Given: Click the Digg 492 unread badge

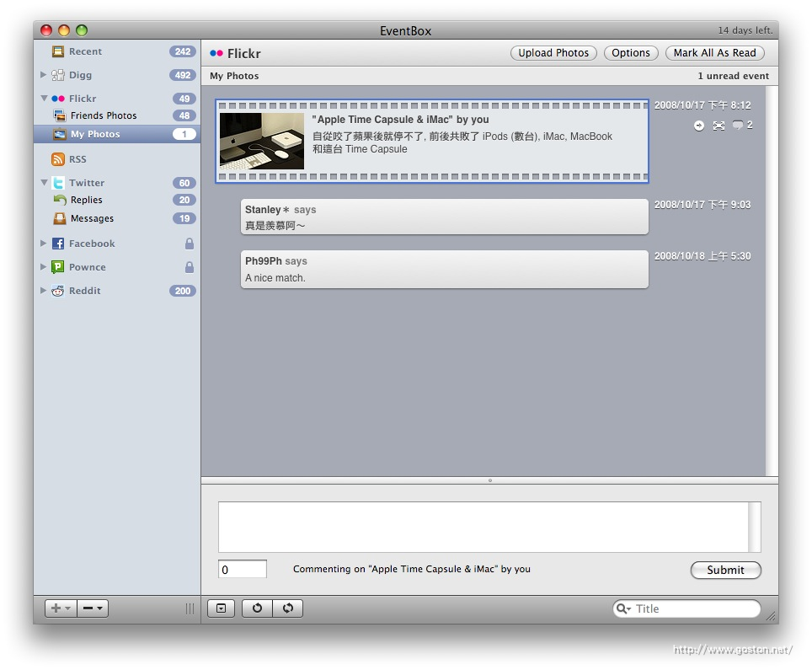Looking at the screenshot, I should coord(183,75).
